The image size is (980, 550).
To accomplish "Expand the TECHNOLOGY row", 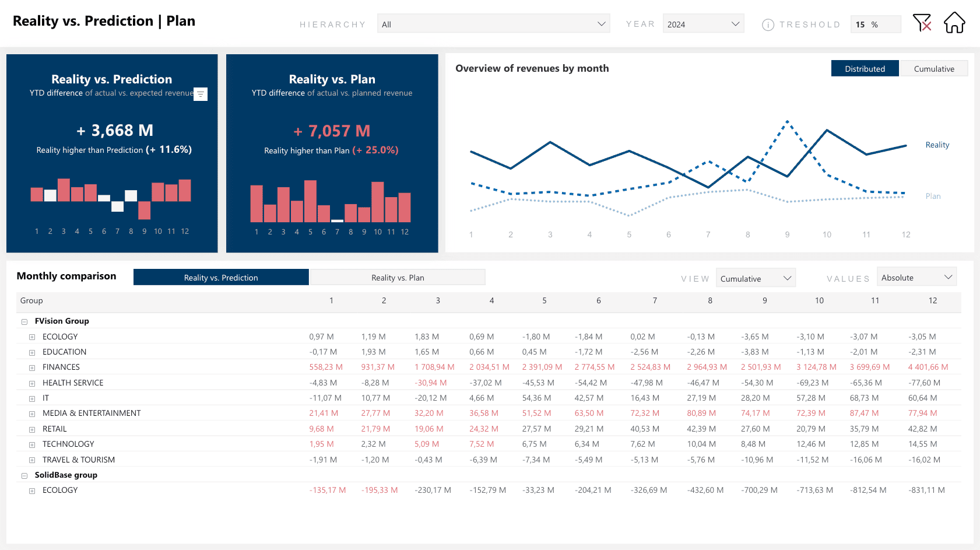I will [32, 444].
